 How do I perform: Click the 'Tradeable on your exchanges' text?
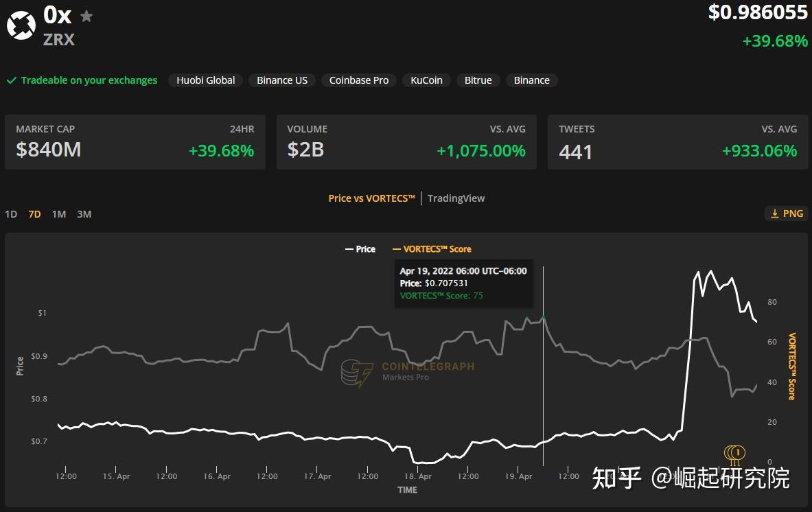89,80
